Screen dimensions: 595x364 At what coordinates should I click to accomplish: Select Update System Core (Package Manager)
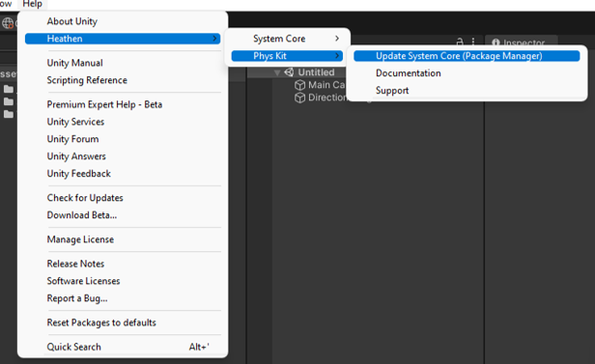pos(467,56)
